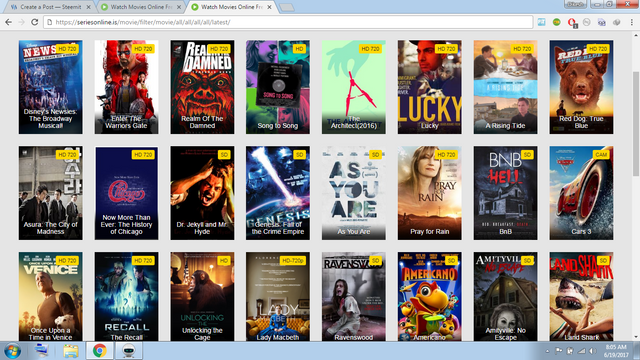Image resolution: width=640 pixels, height=360 pixels.
Task: Click the CAM badge on Cars 3
Action: click(x=601, y=155)
